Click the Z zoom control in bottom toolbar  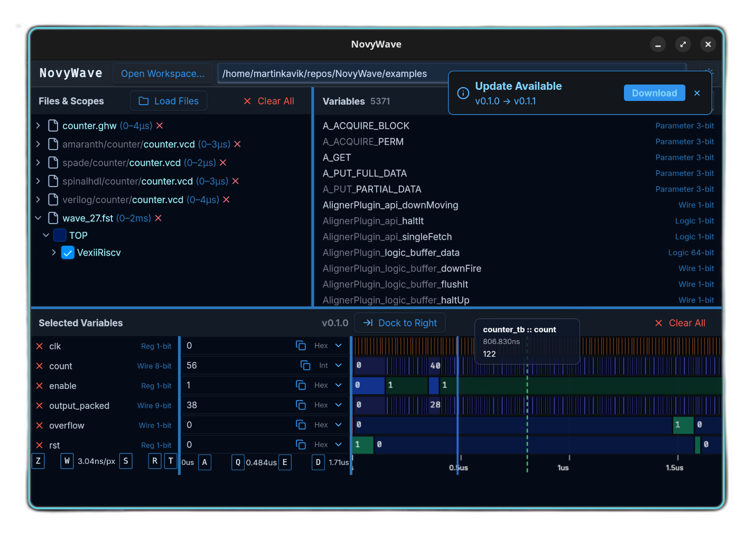tap(38, 461)
